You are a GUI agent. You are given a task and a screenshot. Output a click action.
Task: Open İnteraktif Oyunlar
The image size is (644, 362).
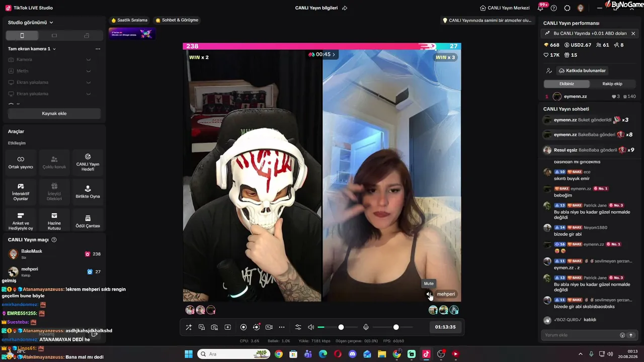21,192
